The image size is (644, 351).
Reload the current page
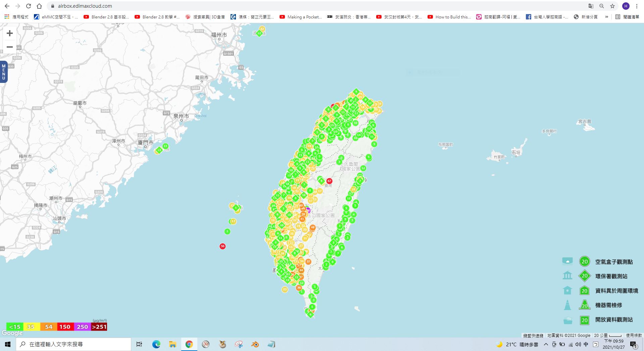click(29, 6)
